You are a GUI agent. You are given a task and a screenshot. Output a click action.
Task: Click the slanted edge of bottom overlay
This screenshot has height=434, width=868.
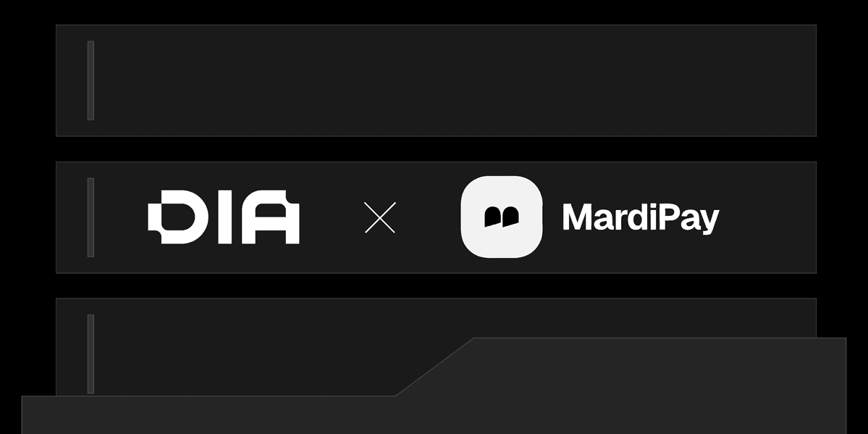pyautogui.click(x=434, y=367)
